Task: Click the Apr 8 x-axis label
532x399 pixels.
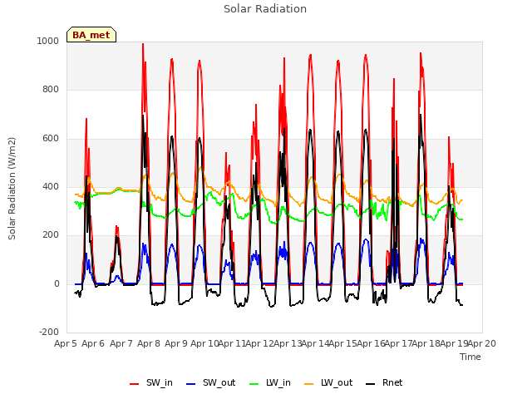Action: pyautogui.click(x=149, y=343)
